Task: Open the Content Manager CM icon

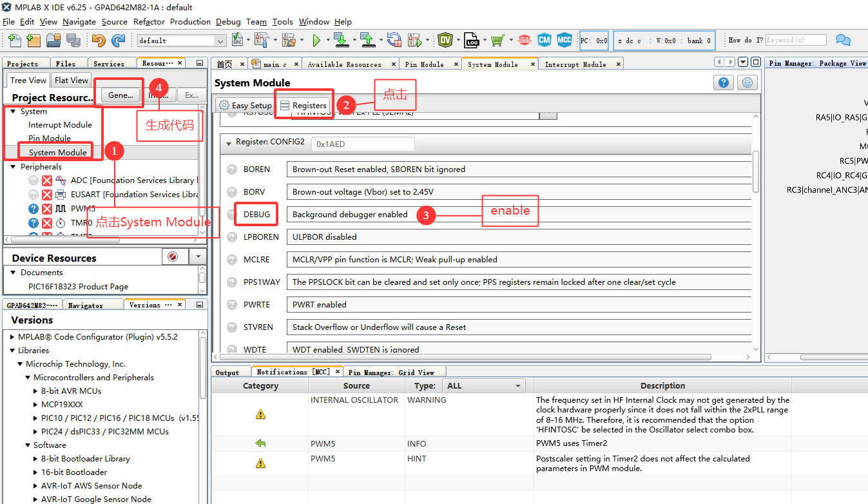Action: point(545,40)
